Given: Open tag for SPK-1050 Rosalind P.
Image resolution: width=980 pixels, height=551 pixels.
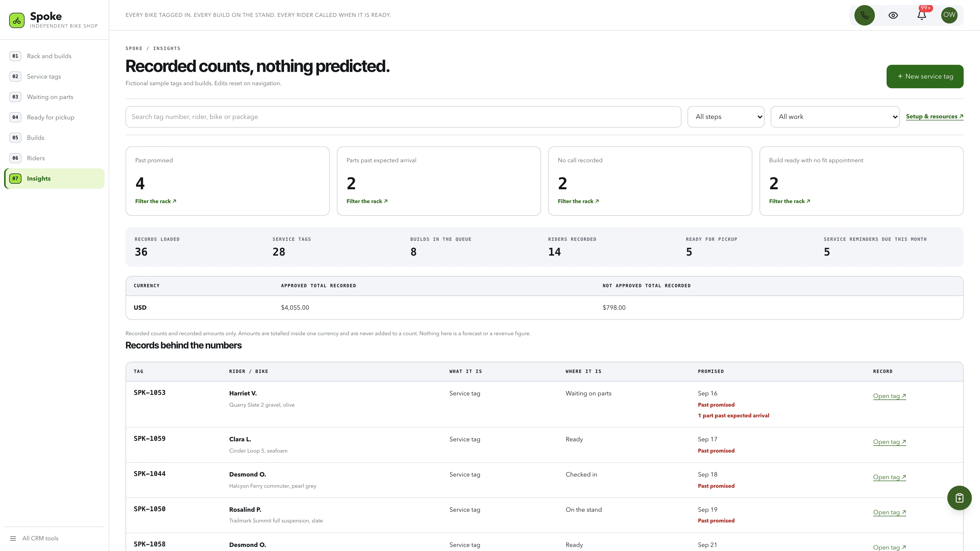Looking at the screenshot, I should click(x=889, y=512).
